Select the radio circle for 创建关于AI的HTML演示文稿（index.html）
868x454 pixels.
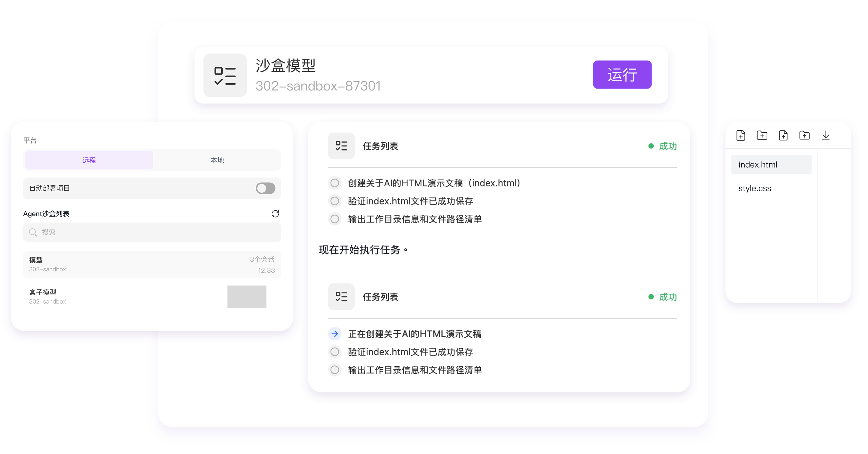click(x=334, y=183)
